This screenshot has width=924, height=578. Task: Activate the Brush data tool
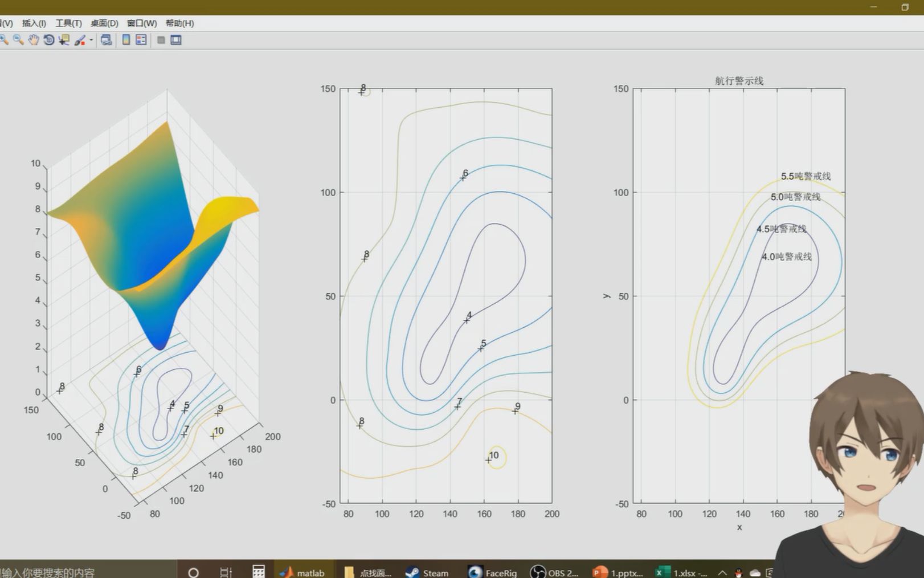coord(80,40)
